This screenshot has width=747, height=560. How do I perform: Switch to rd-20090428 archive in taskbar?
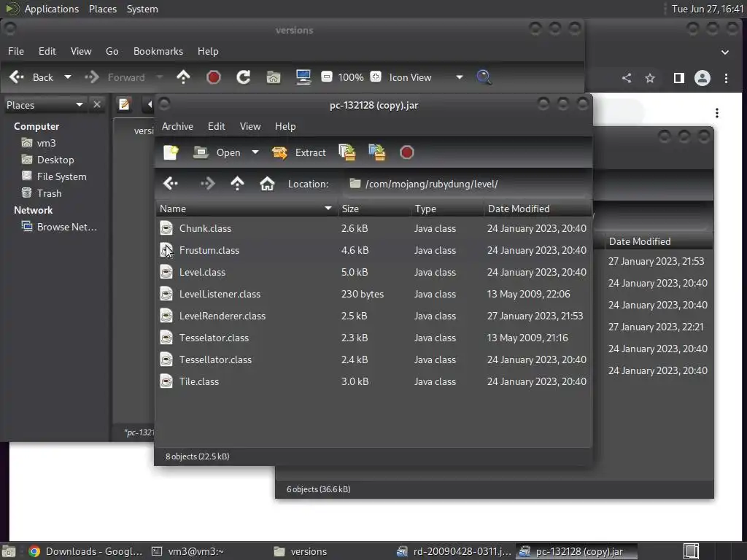(454, 551)
